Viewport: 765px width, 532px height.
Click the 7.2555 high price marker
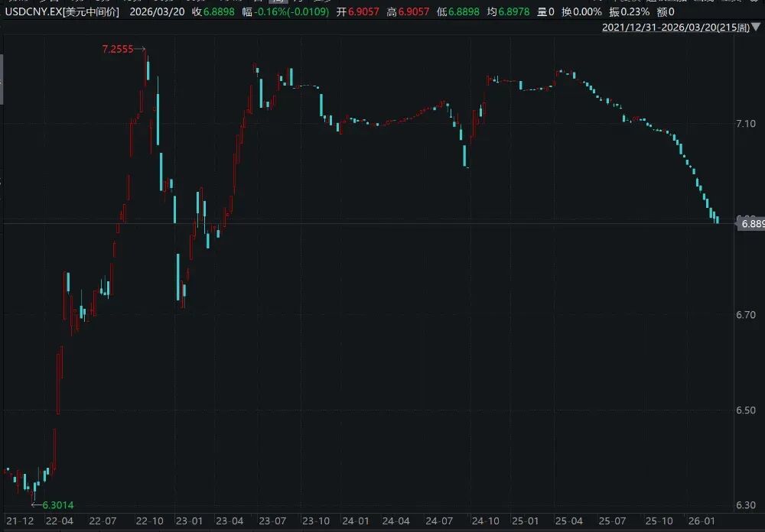(118, 49)
